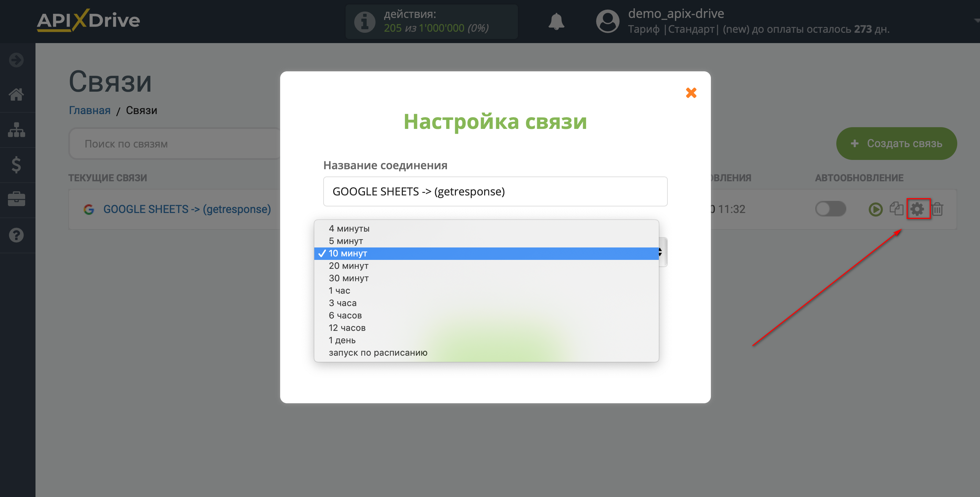Screen dimensions: 980x497
Task: Run the connection with play icon
Action: click(x=875, y=209)
